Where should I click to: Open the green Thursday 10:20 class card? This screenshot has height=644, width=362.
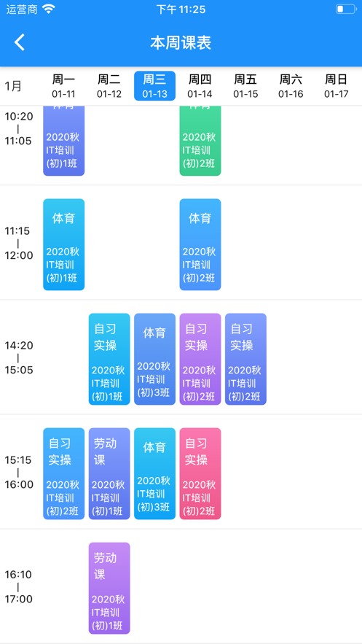200,141
